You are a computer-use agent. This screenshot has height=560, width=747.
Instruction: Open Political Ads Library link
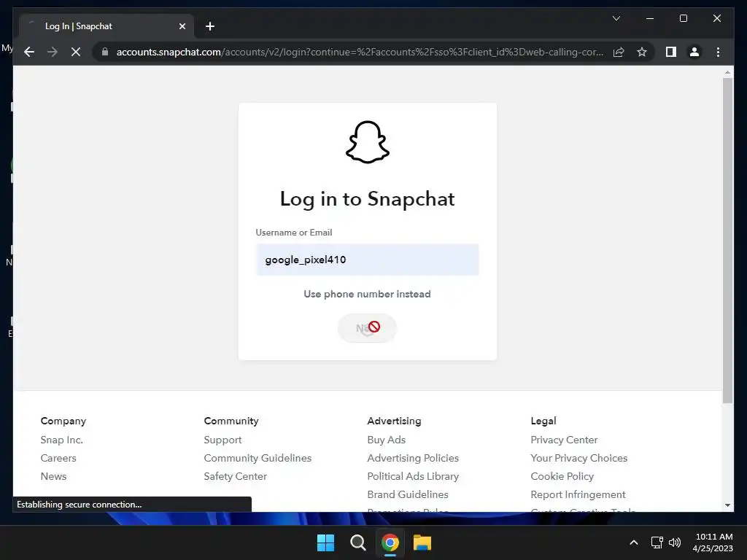(x=413, y=476)
